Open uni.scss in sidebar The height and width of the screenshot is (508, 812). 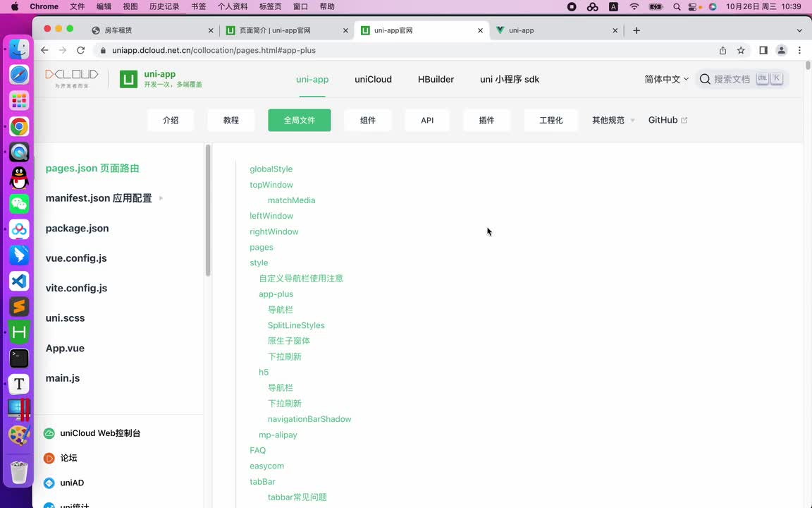[x=66, y=318]
